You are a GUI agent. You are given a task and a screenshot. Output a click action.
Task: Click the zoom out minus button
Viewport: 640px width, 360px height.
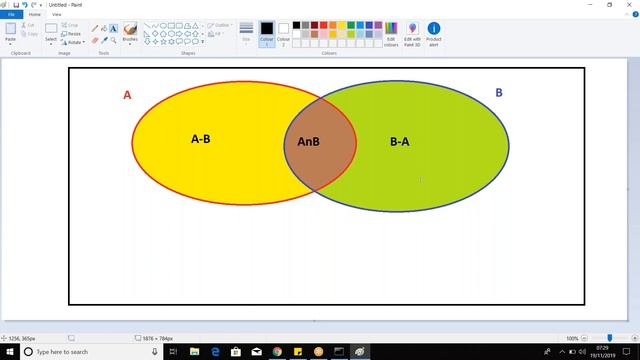pyautogui.click(x=584, y=338)
